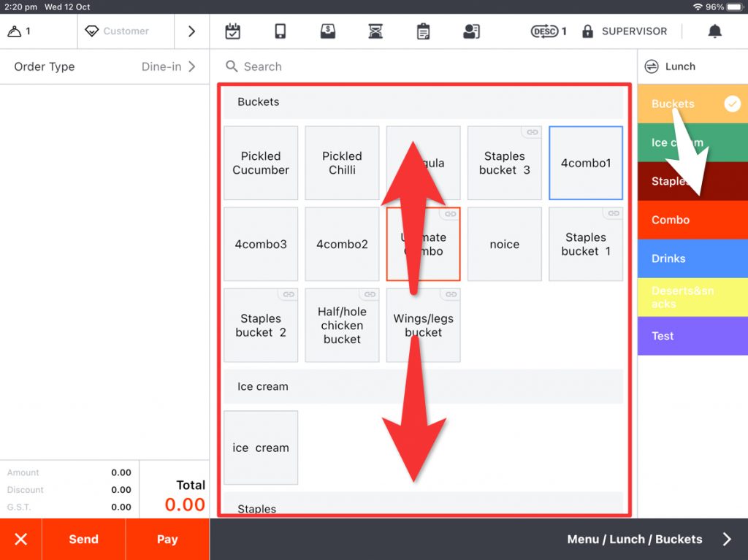
Task: Click the supervisor lock icon
Action: 587,31
